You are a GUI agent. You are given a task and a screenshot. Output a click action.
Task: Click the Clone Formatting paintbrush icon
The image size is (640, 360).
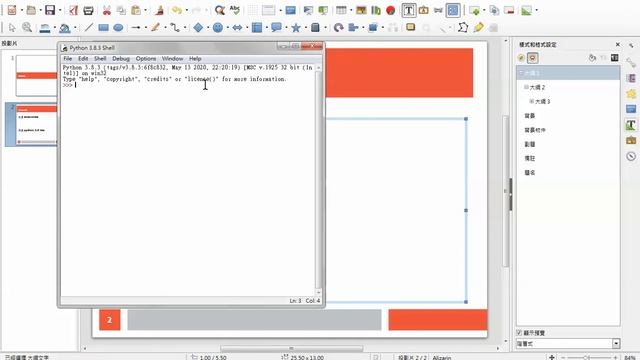click(x=159, y=10)
